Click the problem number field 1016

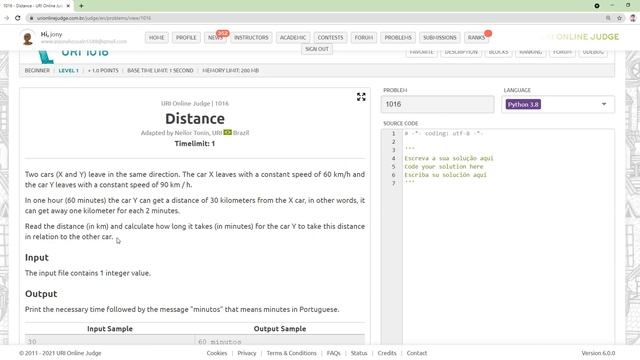tap(437, 104)
